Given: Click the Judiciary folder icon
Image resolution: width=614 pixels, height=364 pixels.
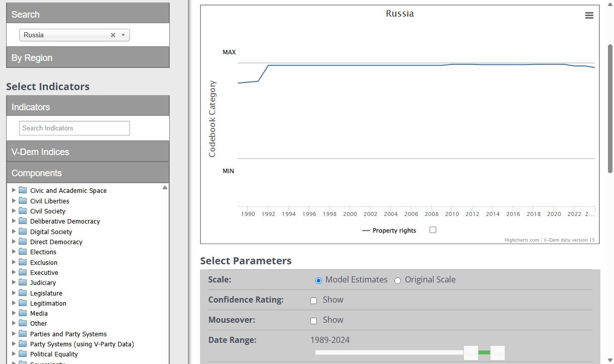Looking at the screenshot, I should pos(23,282).
